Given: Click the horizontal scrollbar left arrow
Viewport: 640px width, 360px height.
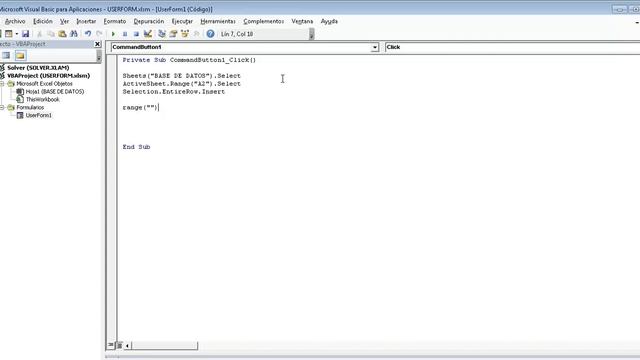Looking at the screenshot, I should [x=127, y=346].
